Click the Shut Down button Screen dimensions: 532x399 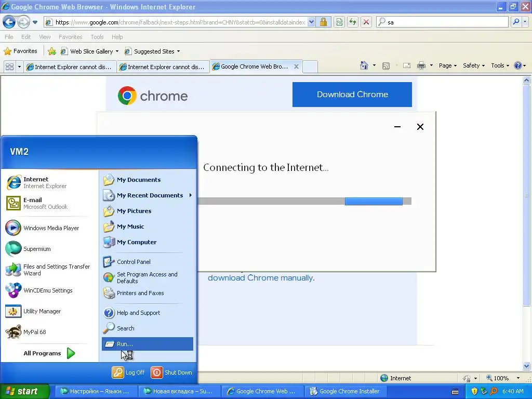[x=171, y=373]
